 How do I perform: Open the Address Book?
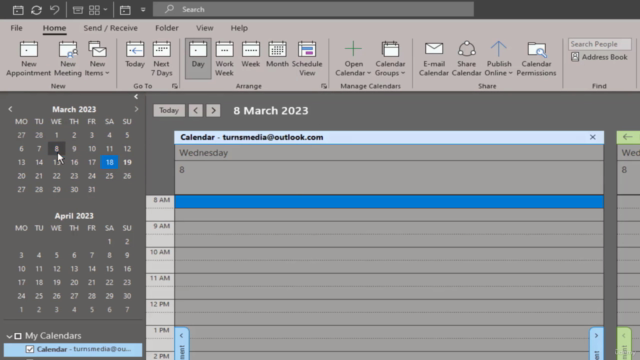coord(599,57)
